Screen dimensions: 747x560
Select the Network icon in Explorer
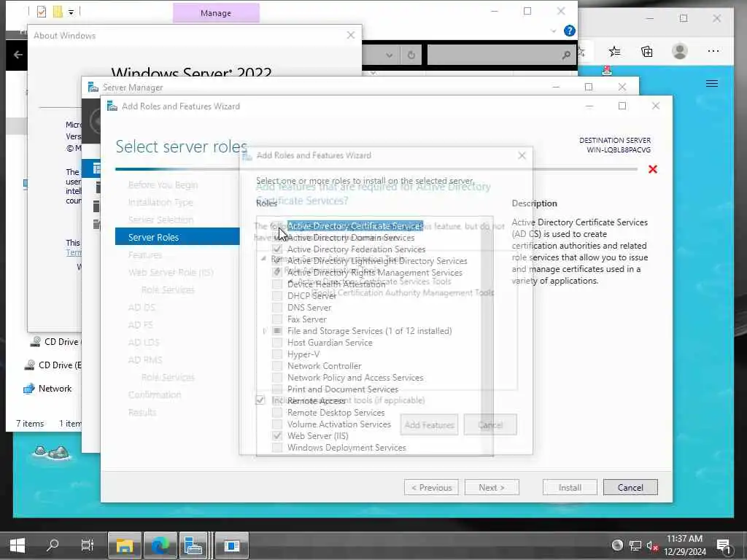pyautogui.click(x=29, y=389)
